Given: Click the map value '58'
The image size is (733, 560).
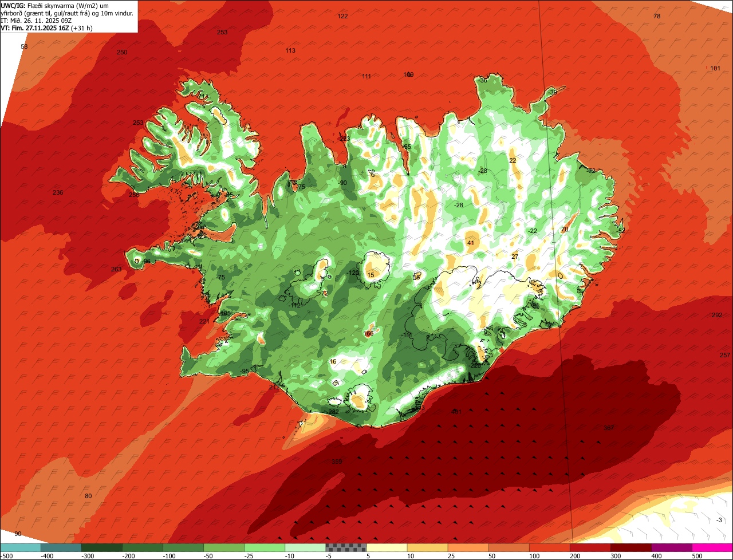Looking at the screenshot, I should coord(24,46).
